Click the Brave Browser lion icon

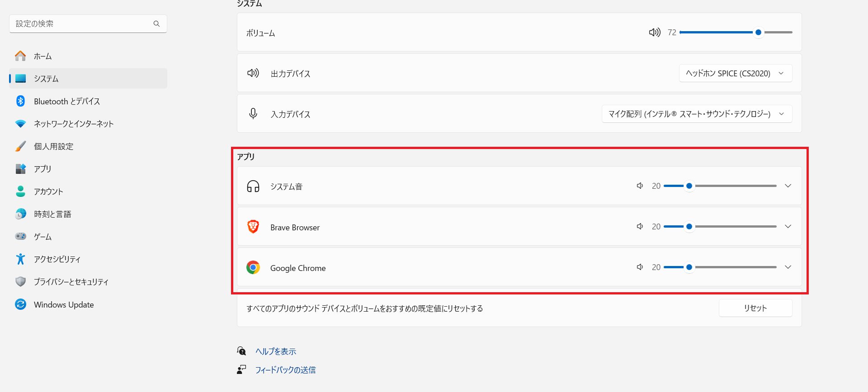[x=253, y=227]
